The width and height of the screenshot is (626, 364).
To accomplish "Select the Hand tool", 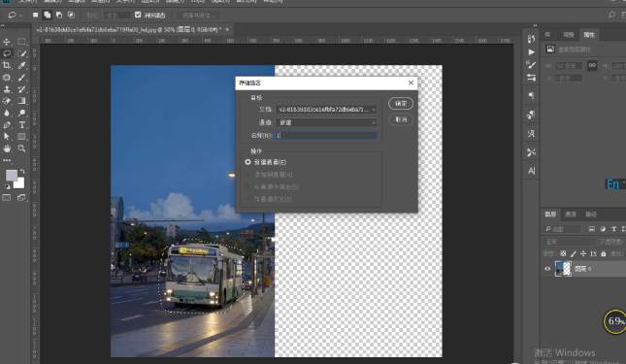I will (7, 149).
